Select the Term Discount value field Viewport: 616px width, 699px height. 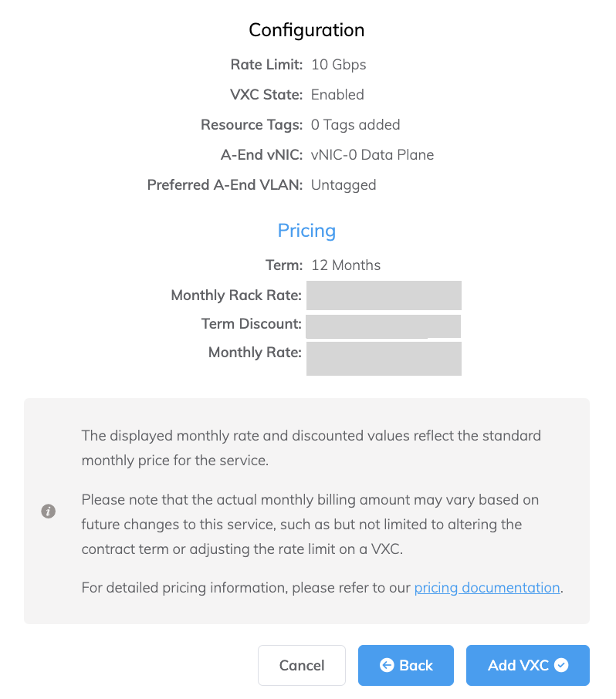pyautogui.click(x=384, y=326)
